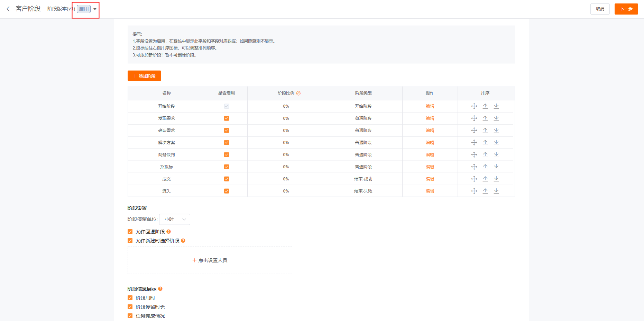Click 编辑 link for 招投标 row
644x321 pixels.
[x=430, y=167]
